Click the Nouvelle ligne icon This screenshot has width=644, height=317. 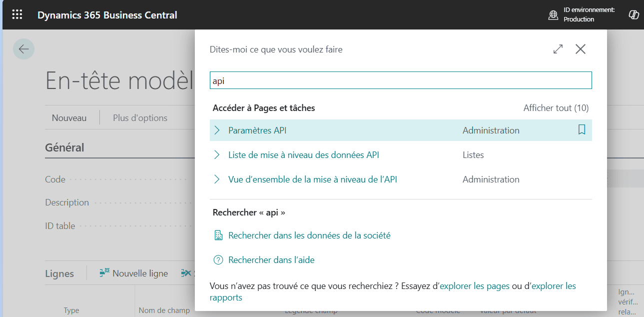point(104,273)
